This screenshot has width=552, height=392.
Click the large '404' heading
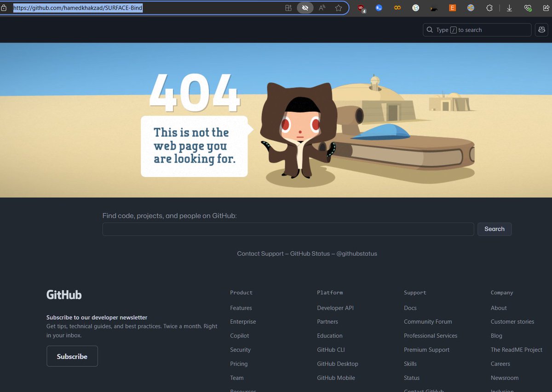pyautogui.click(x=195, y=92)
